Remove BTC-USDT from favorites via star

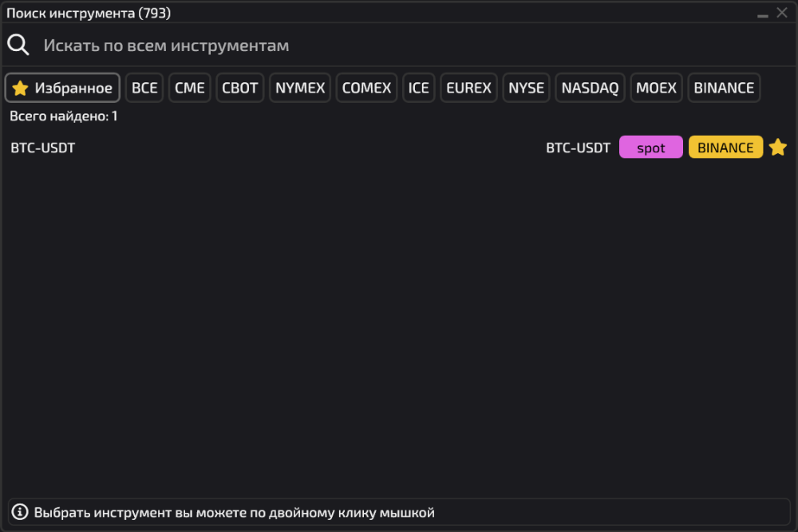pos(778,148)
